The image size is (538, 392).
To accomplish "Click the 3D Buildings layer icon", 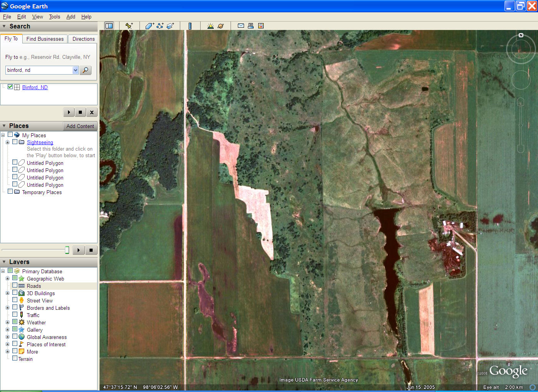I will click(22, 293).
